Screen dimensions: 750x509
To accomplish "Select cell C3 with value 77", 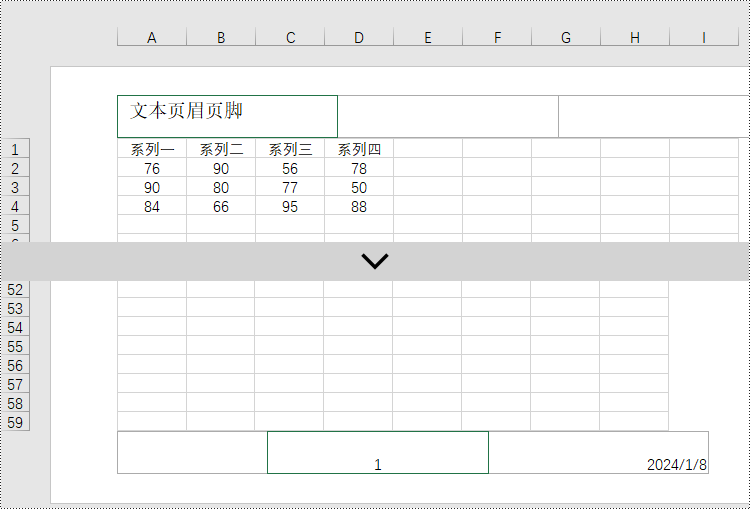I will 290,187.
